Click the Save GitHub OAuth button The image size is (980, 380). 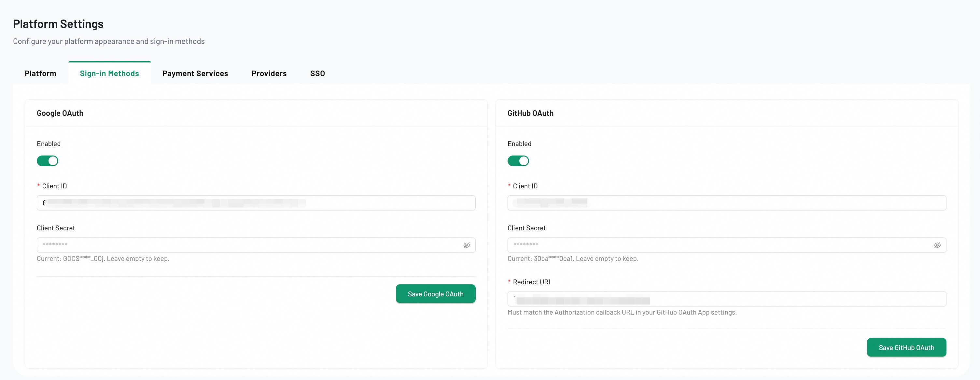coord(906,347)
